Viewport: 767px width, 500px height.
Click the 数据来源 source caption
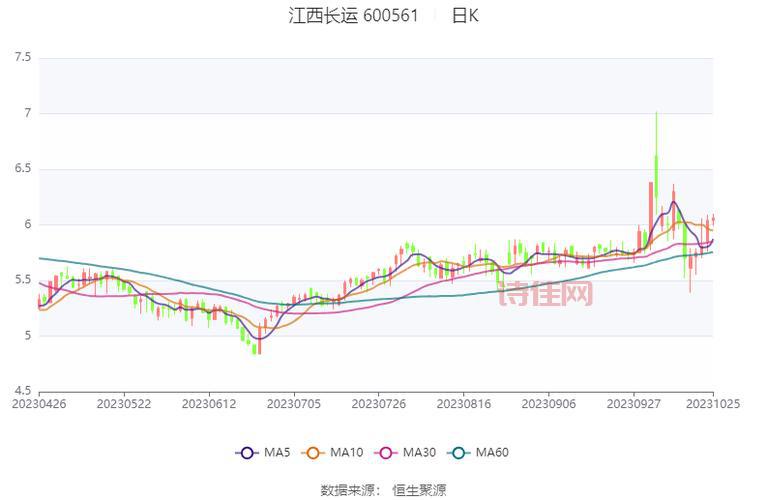[x=384, y=490]
